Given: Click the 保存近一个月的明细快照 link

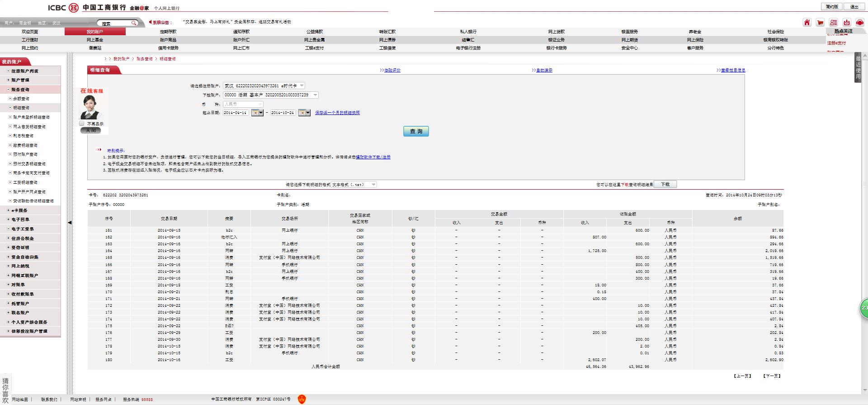Looking at the screenshot, I should click(x=337, y=113).
